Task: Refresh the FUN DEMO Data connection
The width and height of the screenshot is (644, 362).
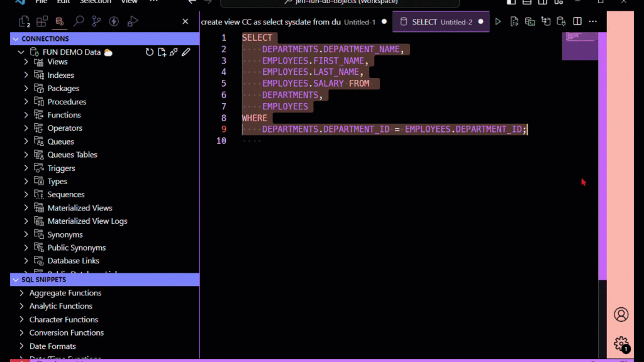Action: [150, 52]
